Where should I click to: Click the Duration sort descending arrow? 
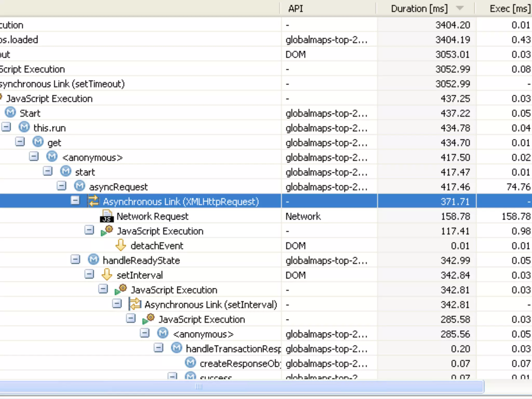(460, 8)
